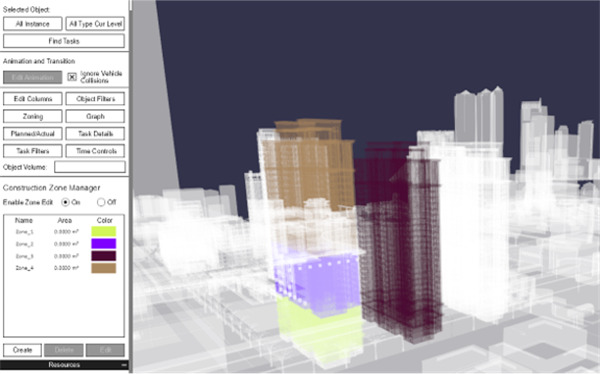This screenshot has height=374, width=600.
Task: Click the Area column header
Action: click(x=65, y=220)
